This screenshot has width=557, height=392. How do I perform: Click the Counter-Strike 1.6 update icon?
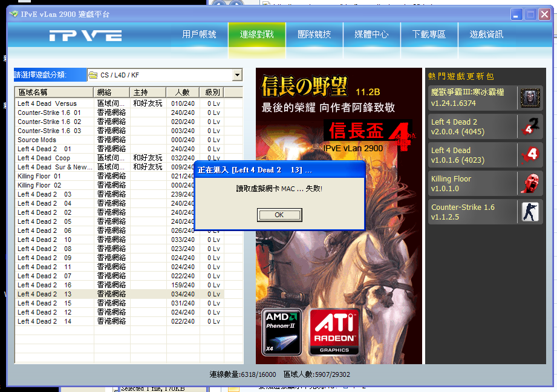click(530, 212)
